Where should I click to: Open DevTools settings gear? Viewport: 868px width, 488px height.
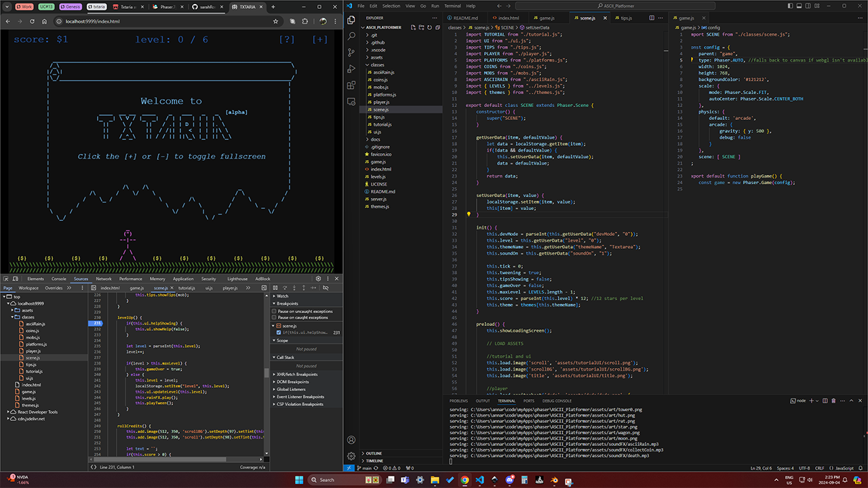click(319, 279)
